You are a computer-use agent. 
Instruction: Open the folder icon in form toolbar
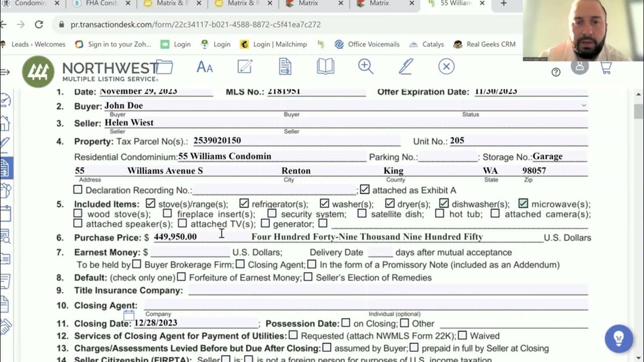click(x=164, y=66)
